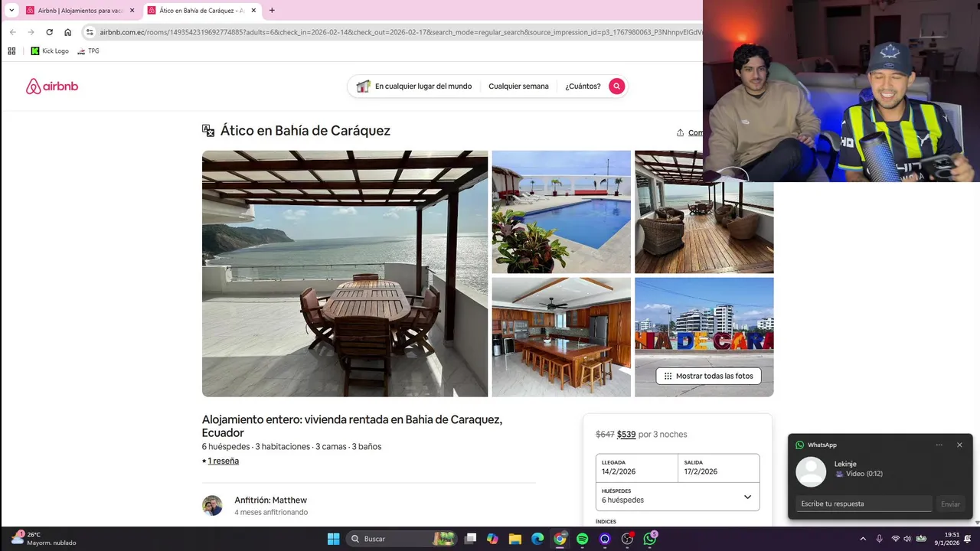Open the Huéspedes dropdown

click(x=678, y=496)
